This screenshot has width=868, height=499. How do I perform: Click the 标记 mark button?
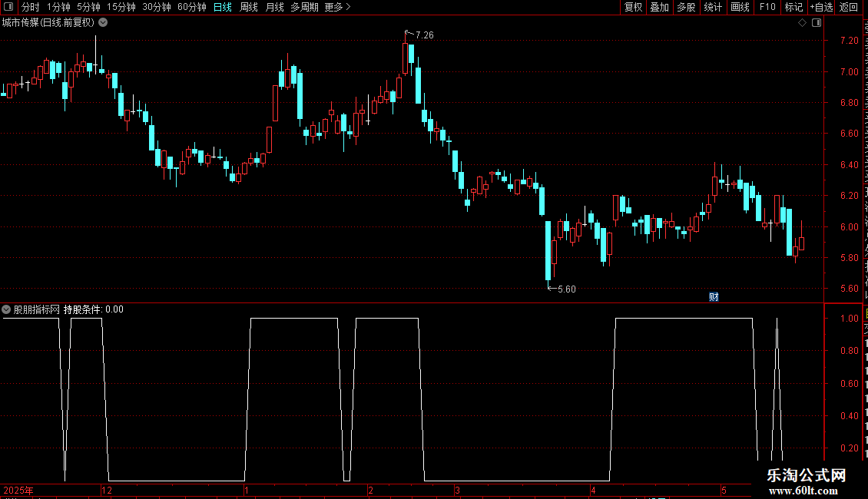(793, 7)
